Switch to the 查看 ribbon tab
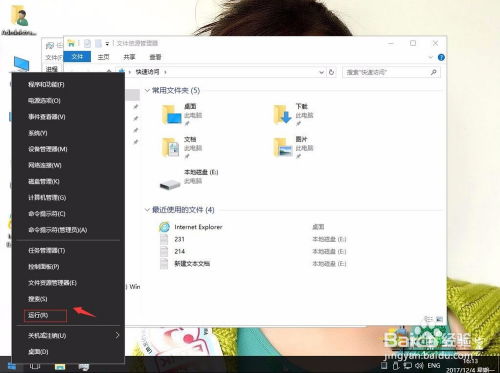This screenshot has width=500, height=373. coord(155,57)
